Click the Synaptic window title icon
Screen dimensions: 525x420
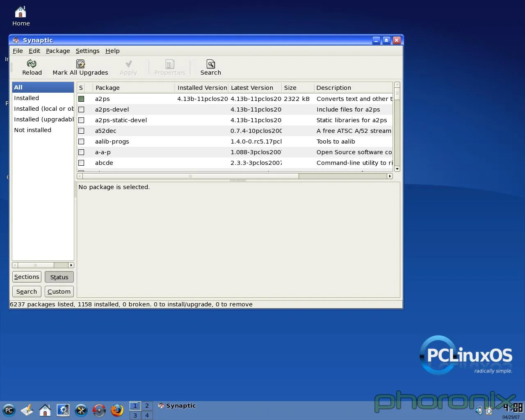coord(16,40)
